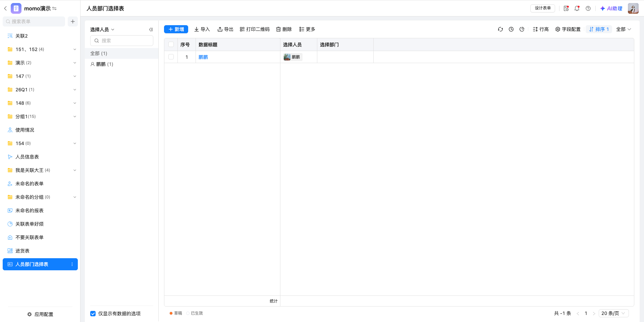
Task: Open 关联2 in the sidebar
Action: (x=40, y=36)
